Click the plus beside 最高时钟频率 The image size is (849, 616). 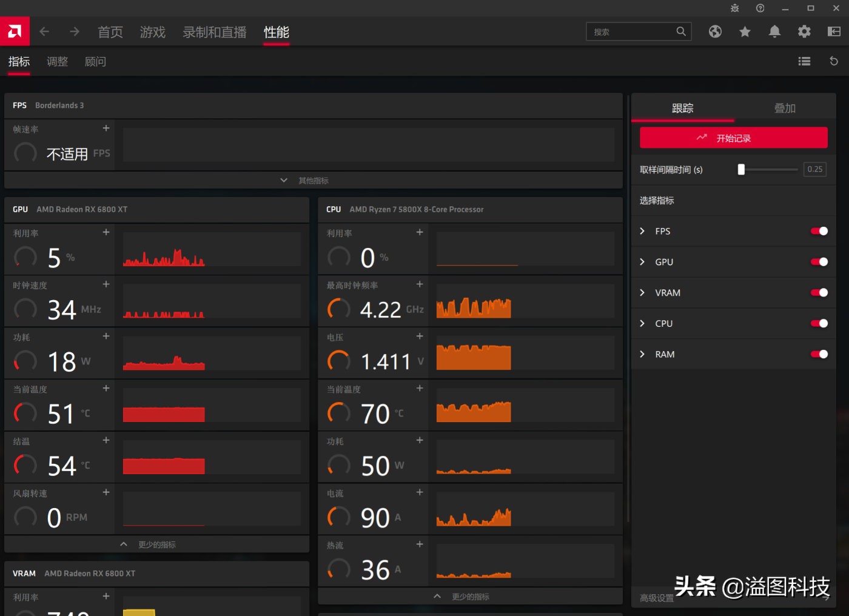(420, 284)
